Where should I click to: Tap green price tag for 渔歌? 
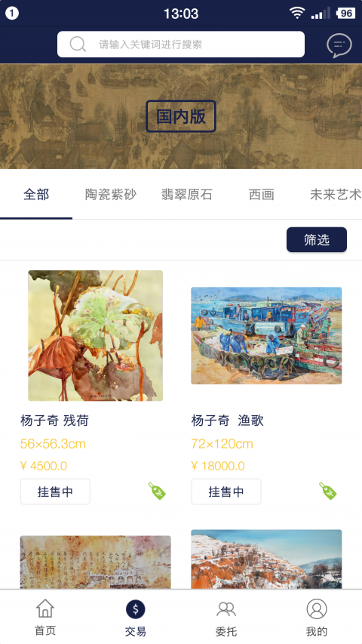327,491
